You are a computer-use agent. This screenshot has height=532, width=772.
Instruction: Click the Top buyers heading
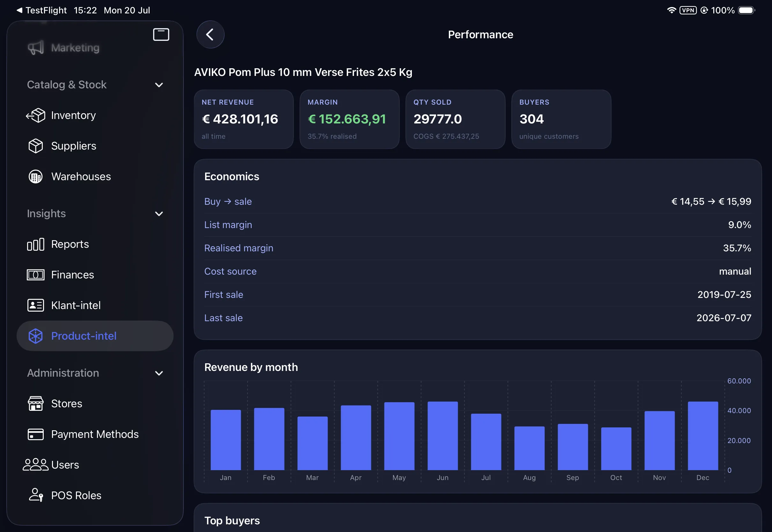tap(232, 521)
